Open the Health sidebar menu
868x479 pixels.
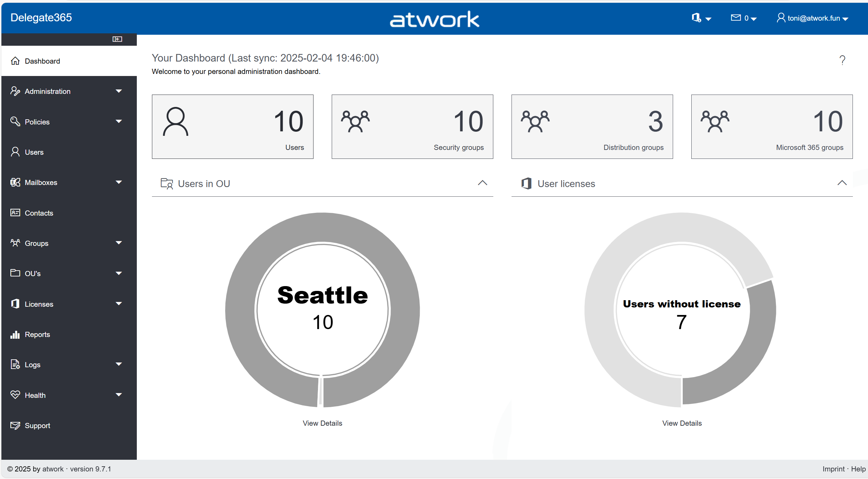click(35, 395)
